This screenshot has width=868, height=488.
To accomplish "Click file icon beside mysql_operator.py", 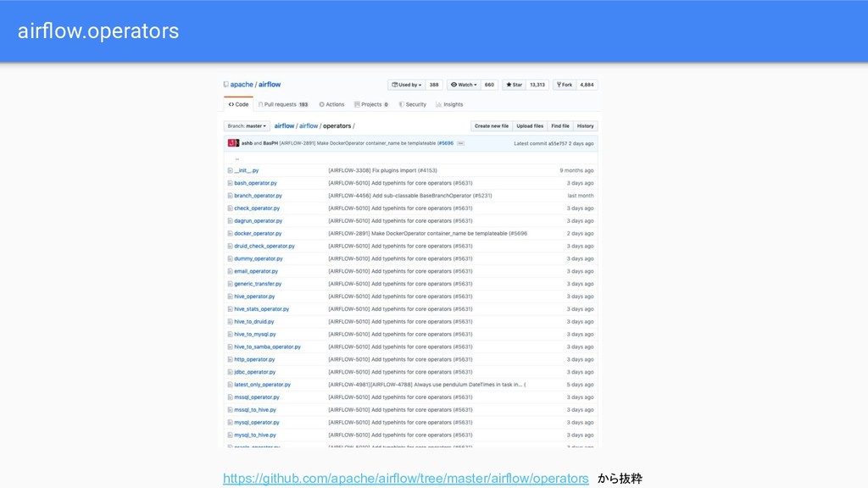I will 230,423.
